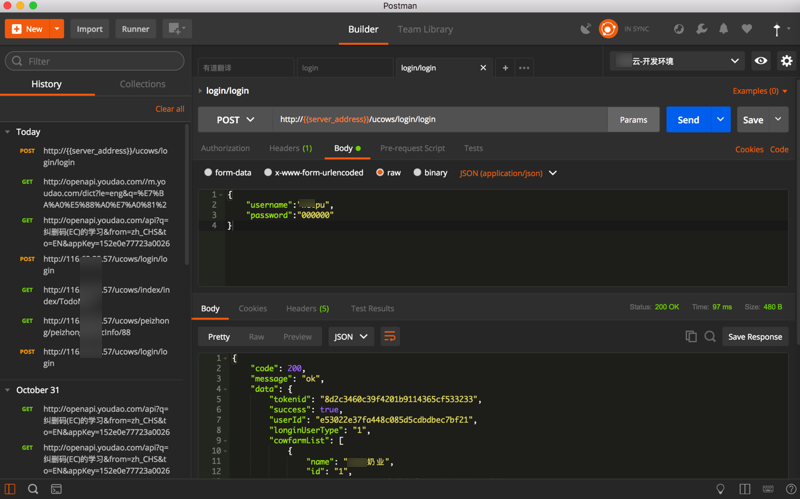
Task: Open keyboard shortcuts icon
Action: pos(768,489)
